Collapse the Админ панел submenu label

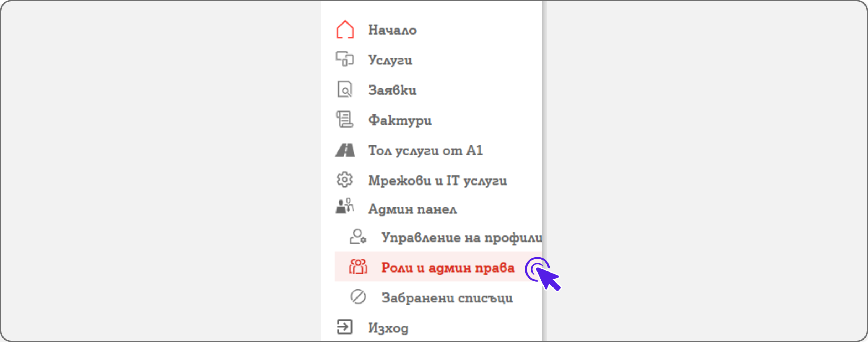(412, 209)
